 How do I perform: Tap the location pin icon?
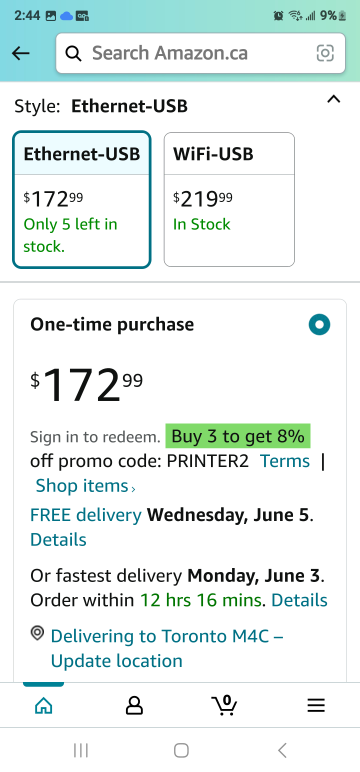37,634
